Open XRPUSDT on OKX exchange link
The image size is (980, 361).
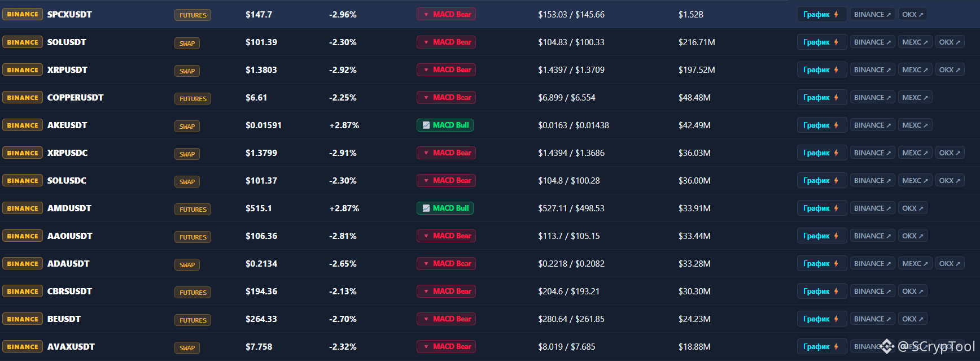(950, 69)
